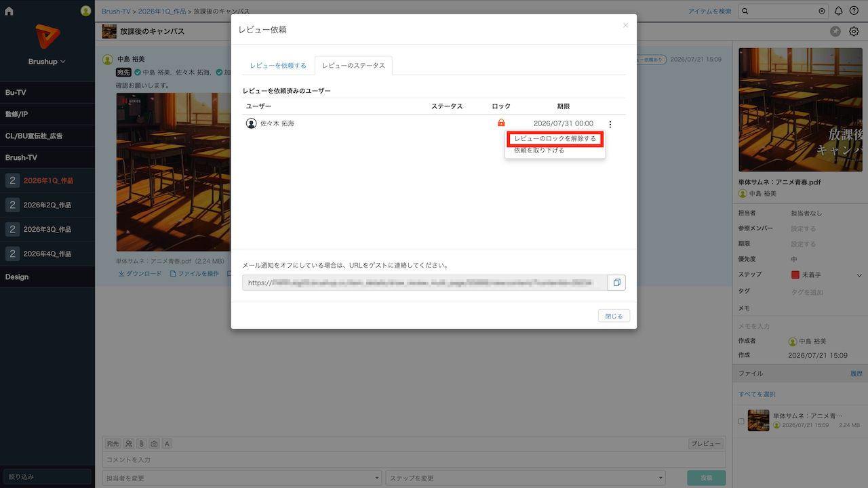
Task: Open the help question mark icon
Action: (854, 11)
